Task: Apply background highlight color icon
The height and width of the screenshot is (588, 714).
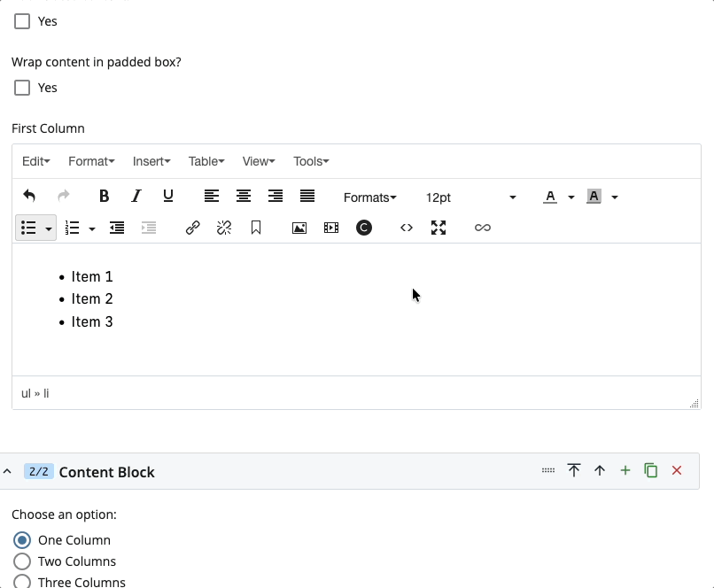Action: pos(594,197)
